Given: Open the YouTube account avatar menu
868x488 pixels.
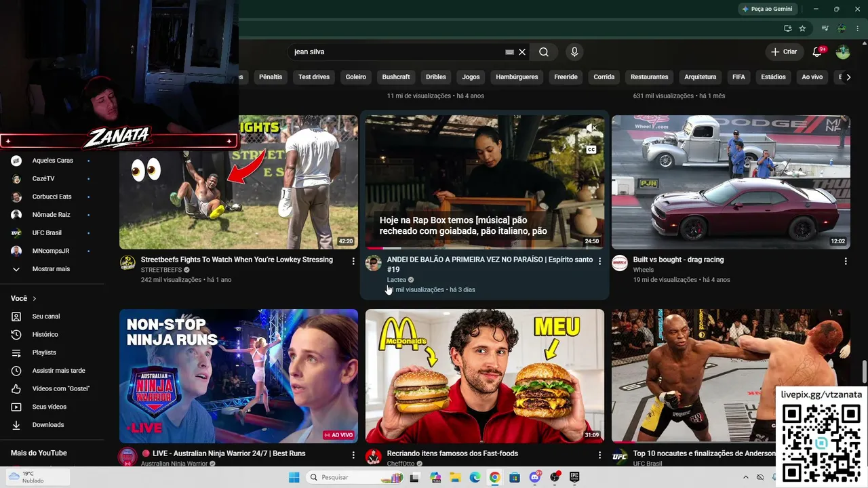Looking at the screenshot, I should pyautogui.click(x=843, y=52).
